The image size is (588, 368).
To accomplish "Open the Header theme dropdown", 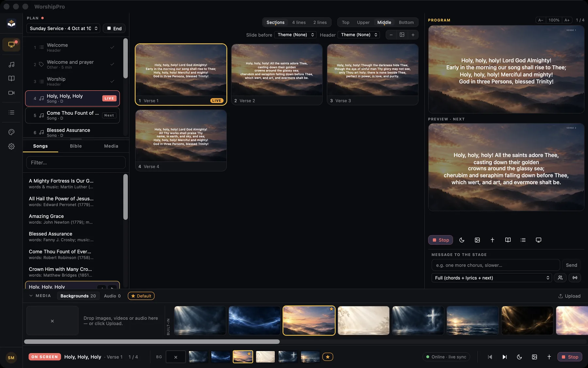I will click(x=359, y=35).
